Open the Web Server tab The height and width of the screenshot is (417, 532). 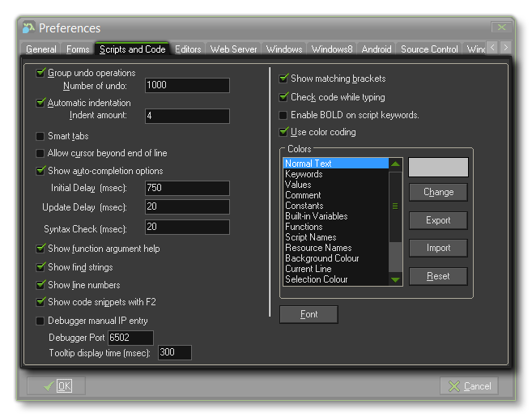pos(234,49)
